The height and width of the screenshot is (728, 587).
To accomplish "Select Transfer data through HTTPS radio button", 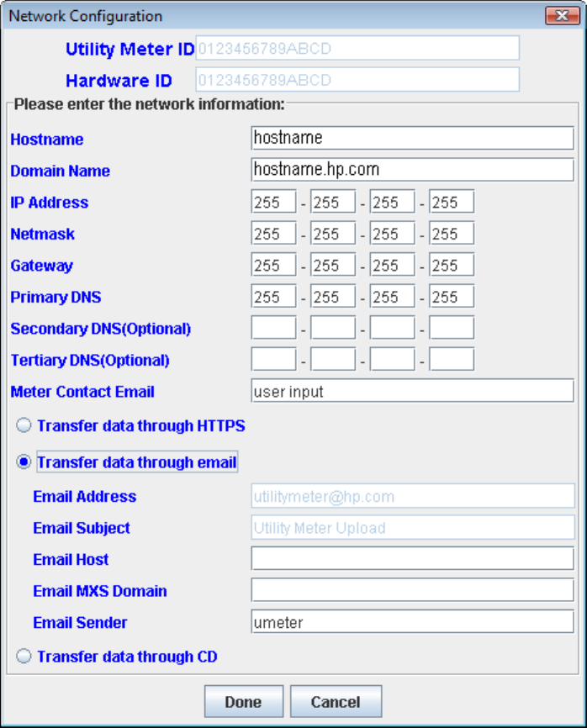I will pos(24,425).
